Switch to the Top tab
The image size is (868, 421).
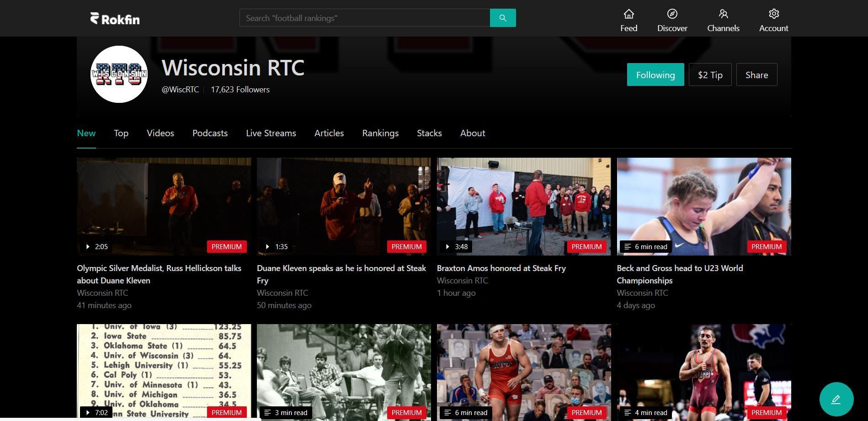coord(121,133)
